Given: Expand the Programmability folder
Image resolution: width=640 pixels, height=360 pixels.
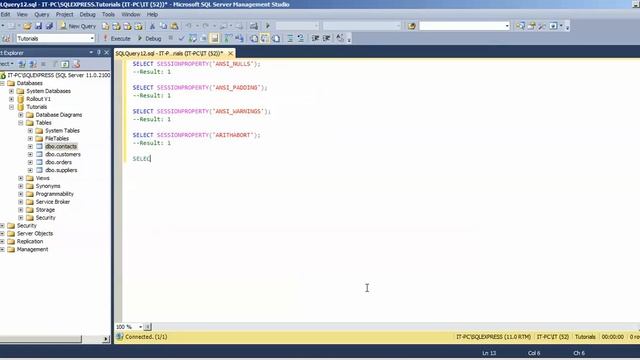Looking at the screenshot, I should point(21,194).
